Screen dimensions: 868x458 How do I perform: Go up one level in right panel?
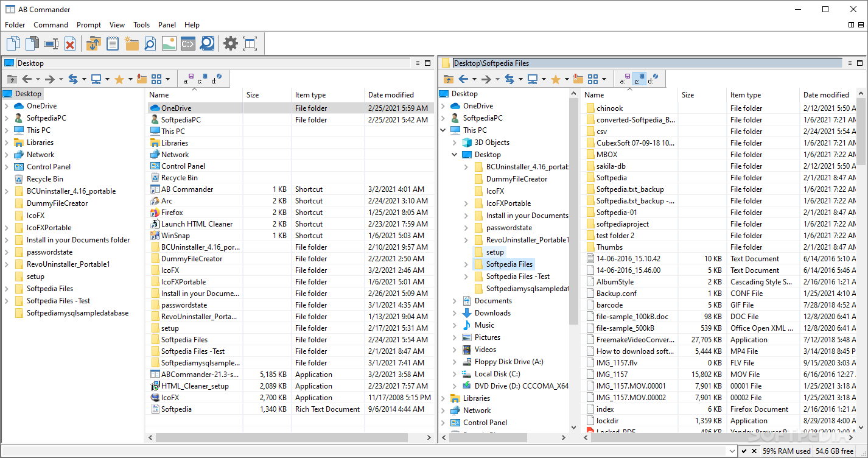[449, 79]
